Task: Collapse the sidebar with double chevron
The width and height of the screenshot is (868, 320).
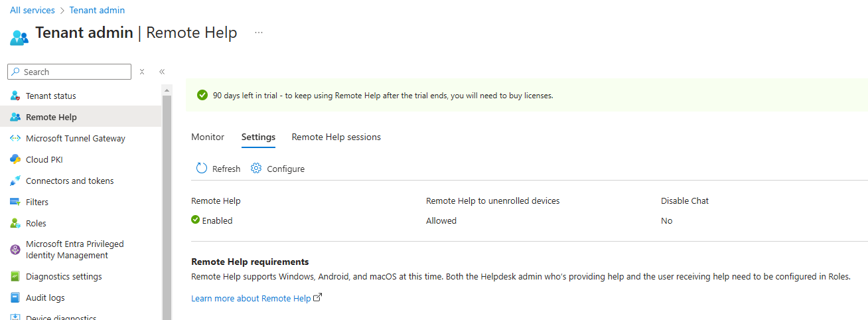Action: 162,72
